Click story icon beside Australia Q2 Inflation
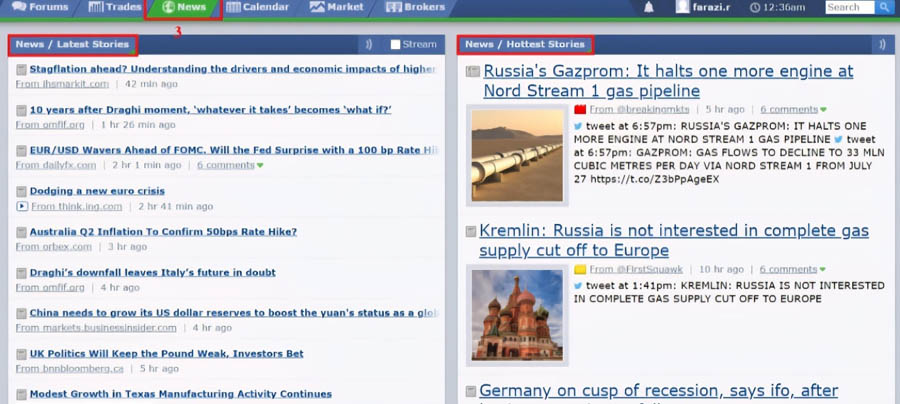This screenshot has height=404, width=900. point(21,232)
